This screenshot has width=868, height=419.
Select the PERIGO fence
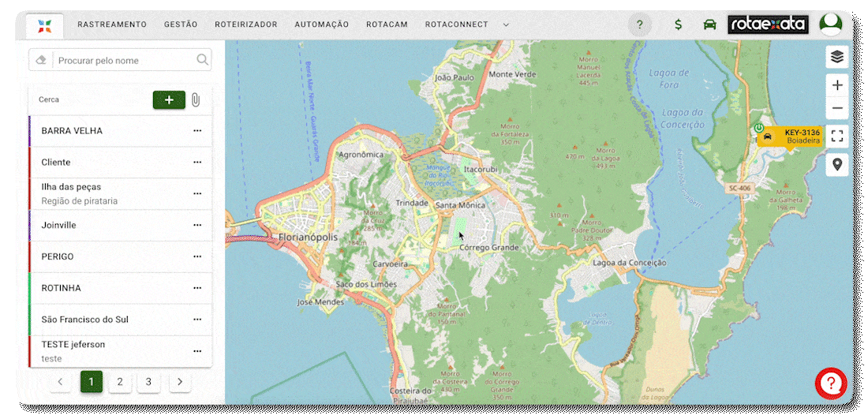point(120,257)
